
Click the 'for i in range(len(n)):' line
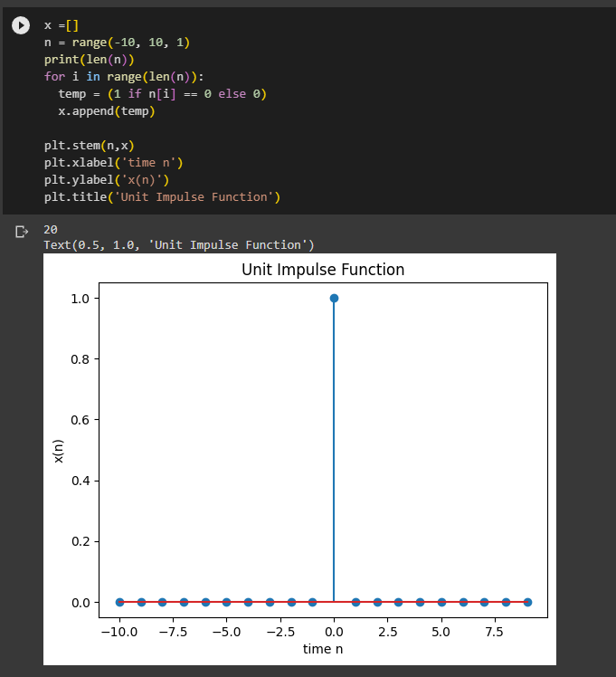pos(124,77)
